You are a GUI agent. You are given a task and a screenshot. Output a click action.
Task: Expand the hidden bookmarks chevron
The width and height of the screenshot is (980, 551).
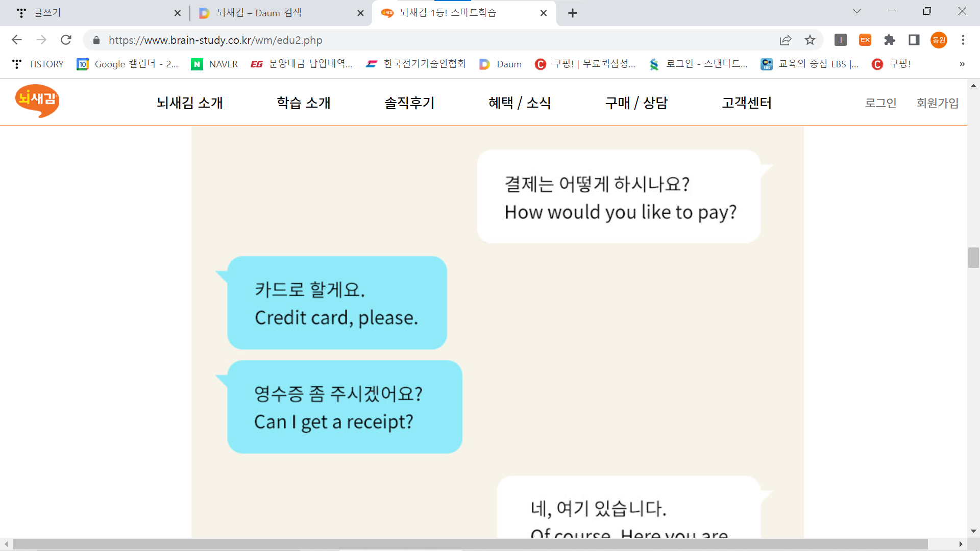(962, 64)
